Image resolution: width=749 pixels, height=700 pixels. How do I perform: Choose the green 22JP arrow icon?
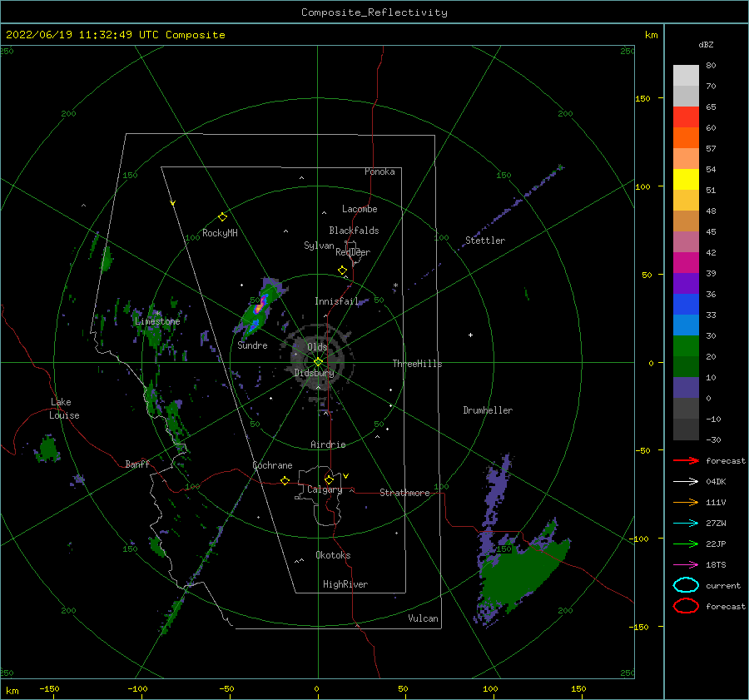click(686, 544)
